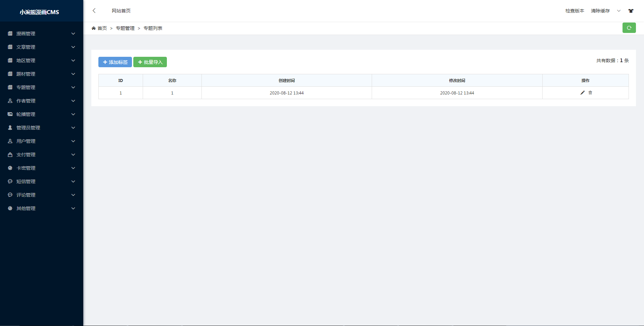
Task: Click the 检查版本 link
Action: (574, 11)
